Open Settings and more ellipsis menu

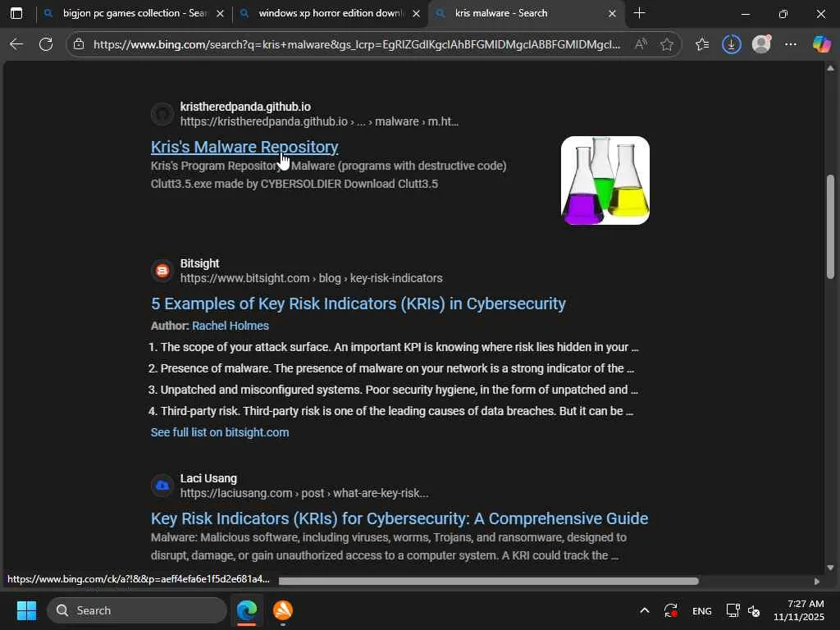pyautogui.click(x=791, y=44)
